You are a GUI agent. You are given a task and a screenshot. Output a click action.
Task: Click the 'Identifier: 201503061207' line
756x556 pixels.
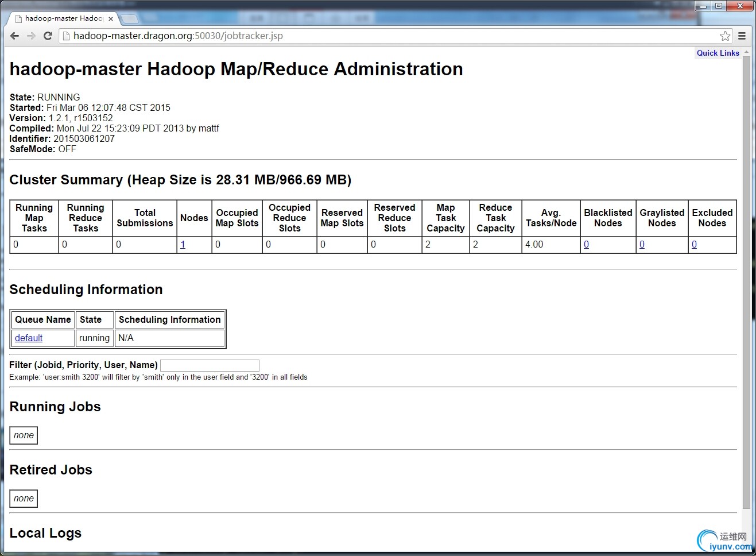click(62, 138)
